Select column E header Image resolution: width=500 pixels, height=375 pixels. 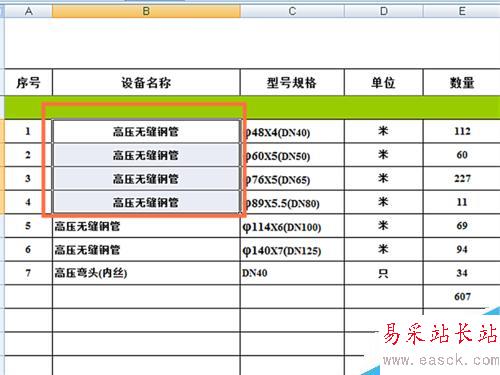462,11
